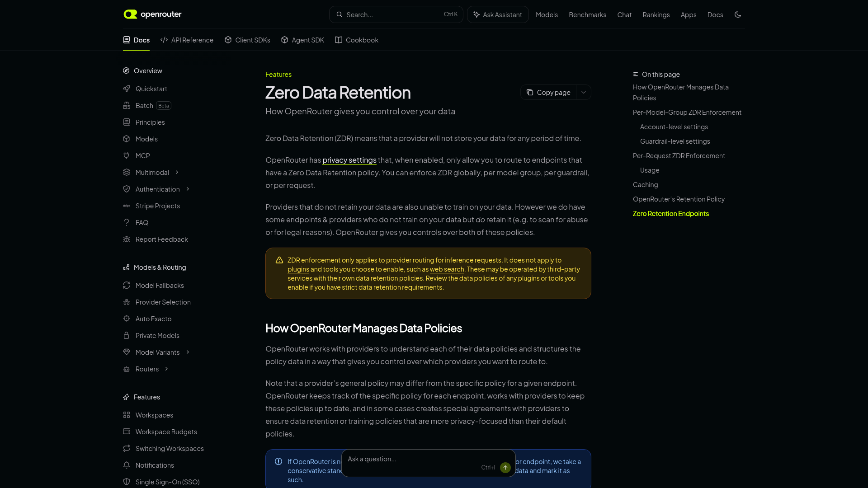Click the Features breadcrumb link
868x488 pixels.
[x=278, y=74]
